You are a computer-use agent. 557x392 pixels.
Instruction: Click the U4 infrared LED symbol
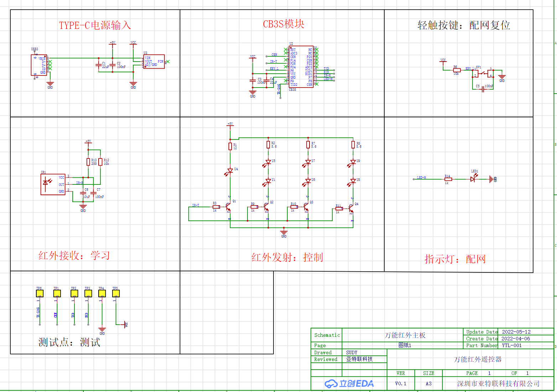click(230, 171)
